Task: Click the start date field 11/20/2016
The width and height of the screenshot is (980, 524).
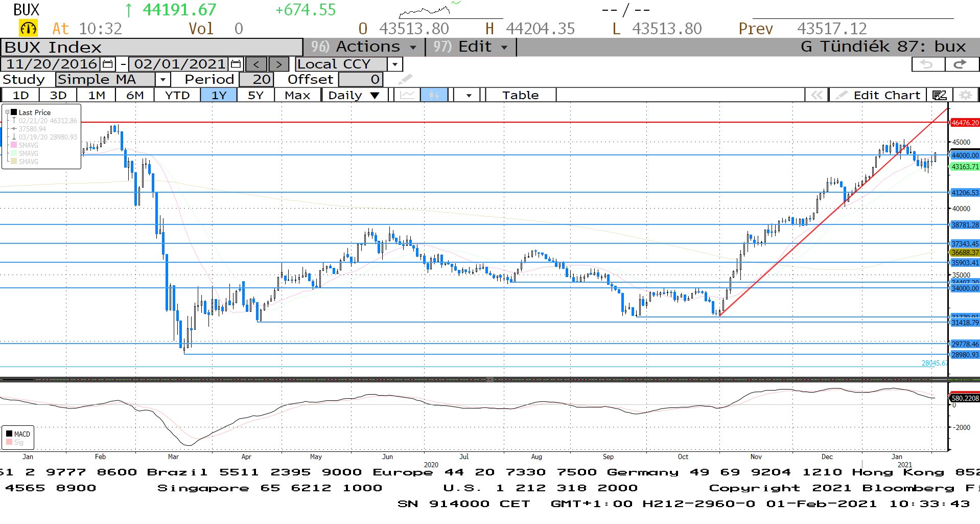Action: [x=51, y=64]
